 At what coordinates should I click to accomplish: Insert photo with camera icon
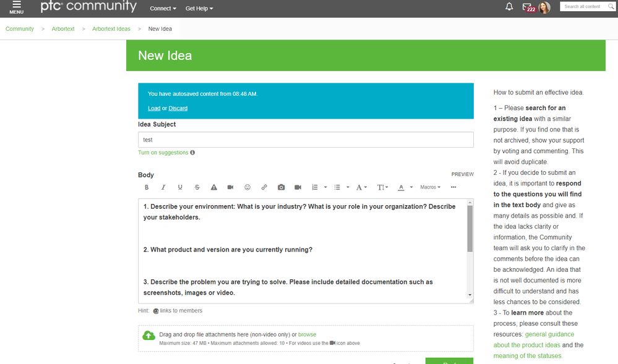(x=281, y=187)
